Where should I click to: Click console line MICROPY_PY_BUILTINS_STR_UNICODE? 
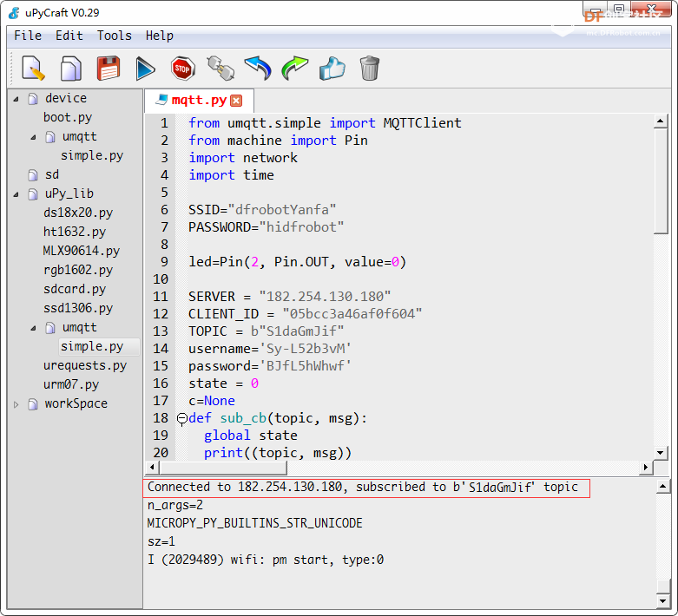(x=254, y=523)
